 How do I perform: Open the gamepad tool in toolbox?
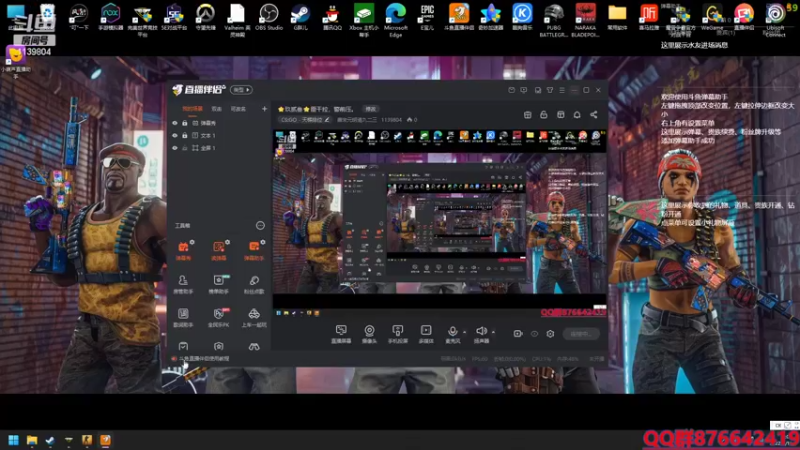tap(254, 346)
